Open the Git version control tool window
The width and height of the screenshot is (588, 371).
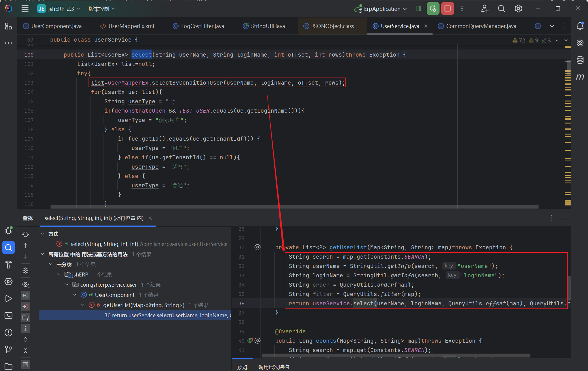[8, 349]
